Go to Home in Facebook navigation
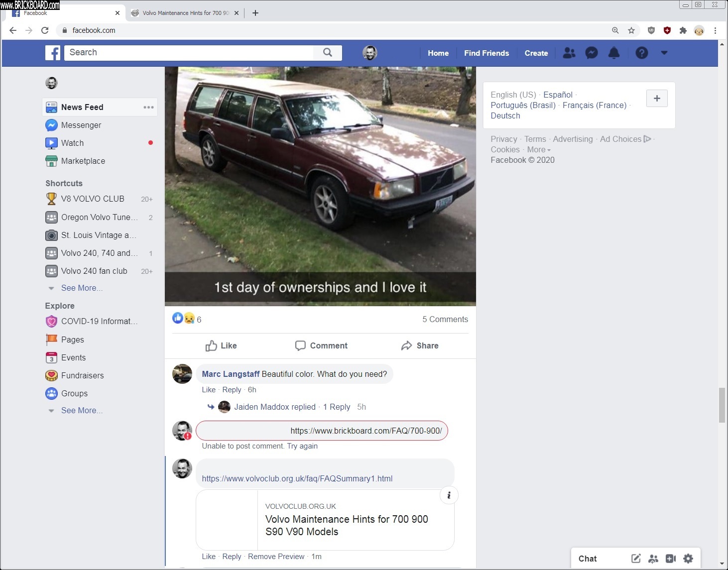The image size is (728, 570). (x=438, y=53)
